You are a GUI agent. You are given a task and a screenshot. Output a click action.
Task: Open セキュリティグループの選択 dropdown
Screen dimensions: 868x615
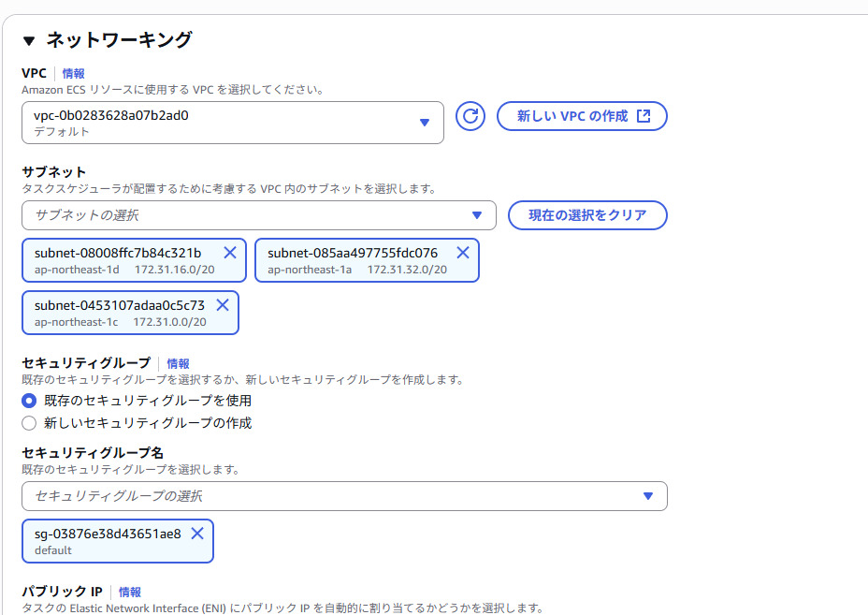click(344, 496)
